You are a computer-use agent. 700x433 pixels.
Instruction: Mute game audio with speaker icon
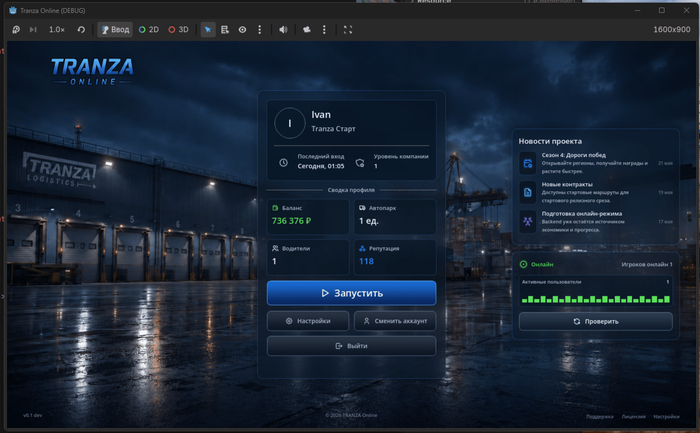pos(283,29)
